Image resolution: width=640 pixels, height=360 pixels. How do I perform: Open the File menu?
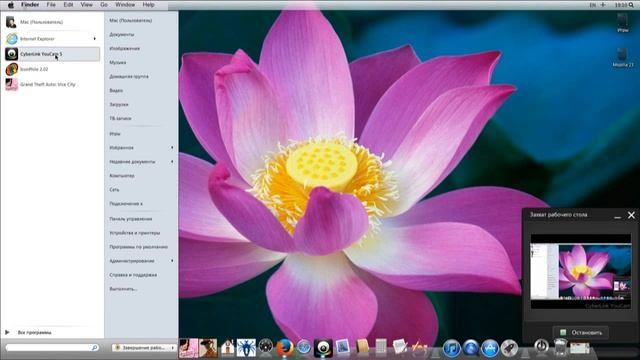[x=51, y=5]
